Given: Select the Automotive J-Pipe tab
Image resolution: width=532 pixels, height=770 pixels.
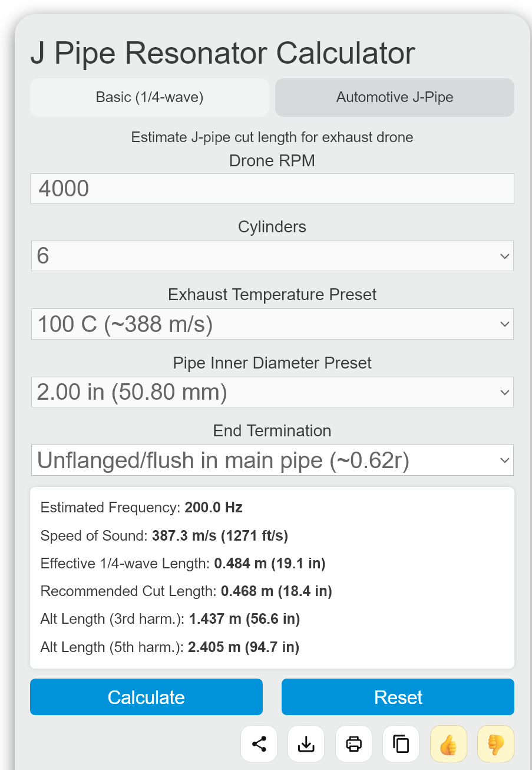Looking at the screenshot, I should (x=395, y=97).
